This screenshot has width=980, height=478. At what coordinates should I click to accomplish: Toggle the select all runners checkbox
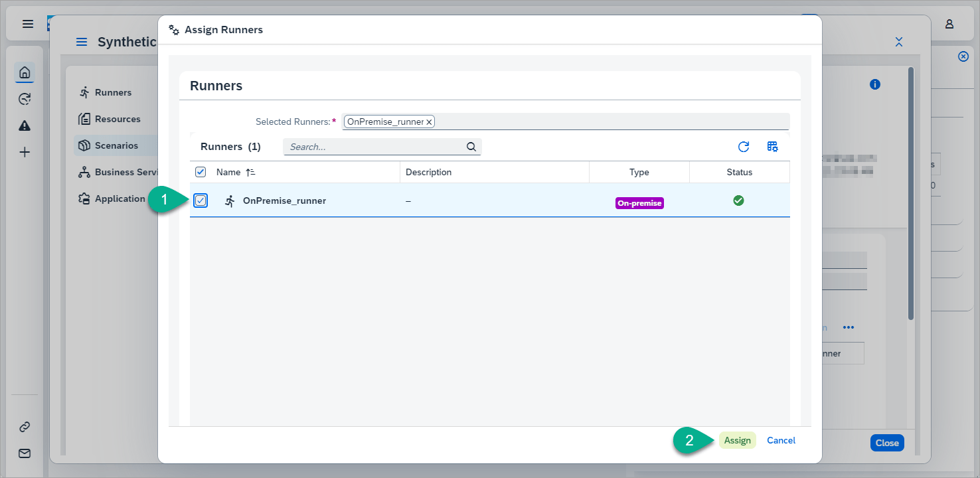[x=201, y=172]
